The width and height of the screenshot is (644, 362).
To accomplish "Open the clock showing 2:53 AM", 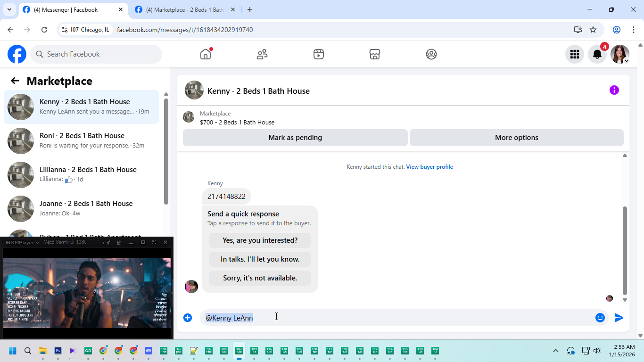I will (622, 351).
